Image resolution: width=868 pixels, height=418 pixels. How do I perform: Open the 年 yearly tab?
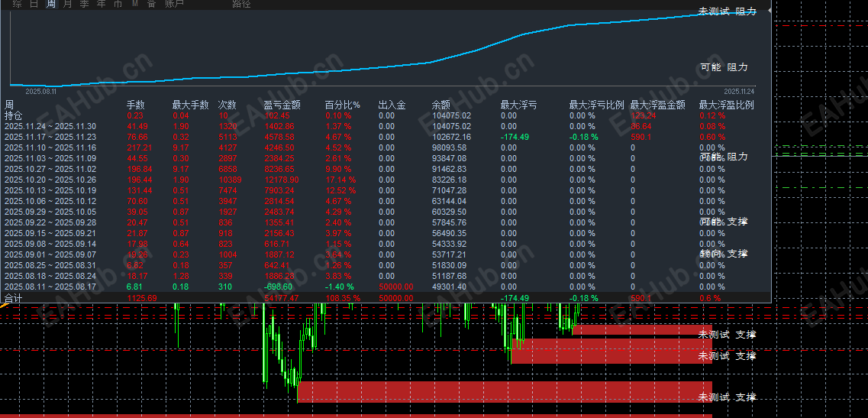tap(101, 4)
